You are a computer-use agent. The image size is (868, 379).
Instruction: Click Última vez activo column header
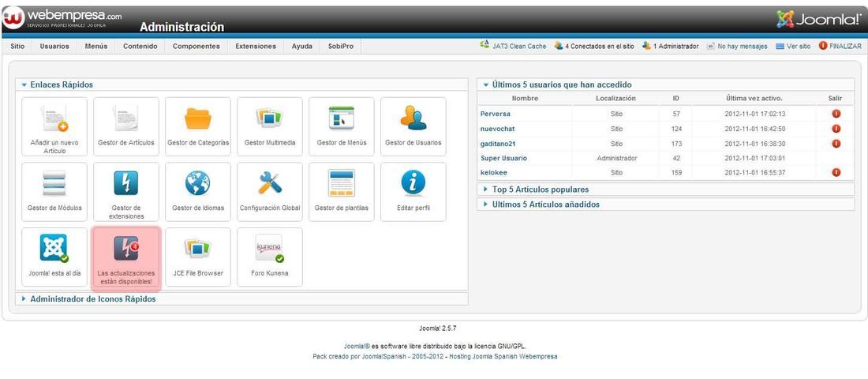pos(754,98)
